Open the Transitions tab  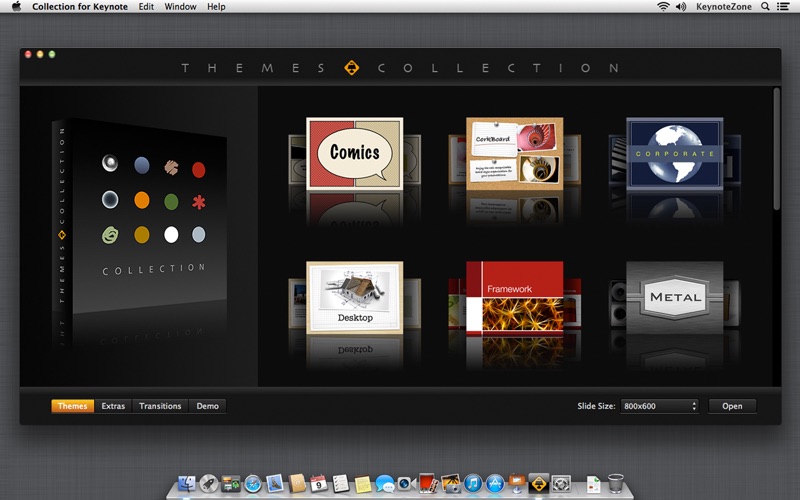(x=160, y=406)
